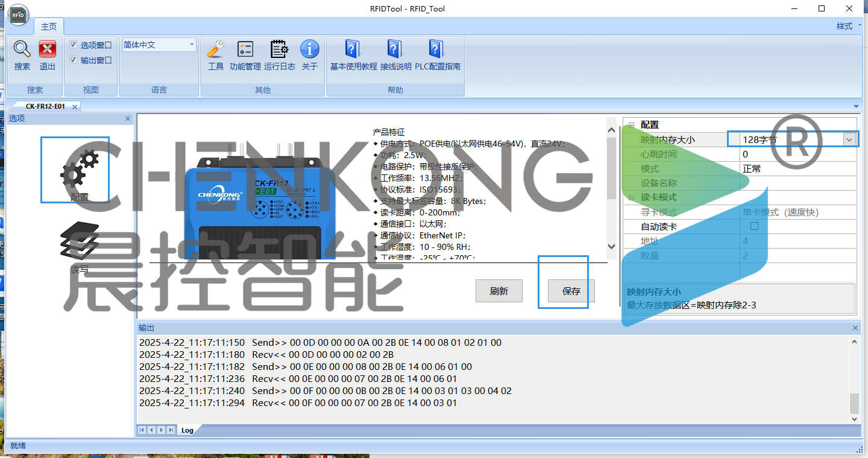Viewport: 868px width, 458px height.
Task: Click the device name (设备名称) value field
Action: (x=797, y=183)
